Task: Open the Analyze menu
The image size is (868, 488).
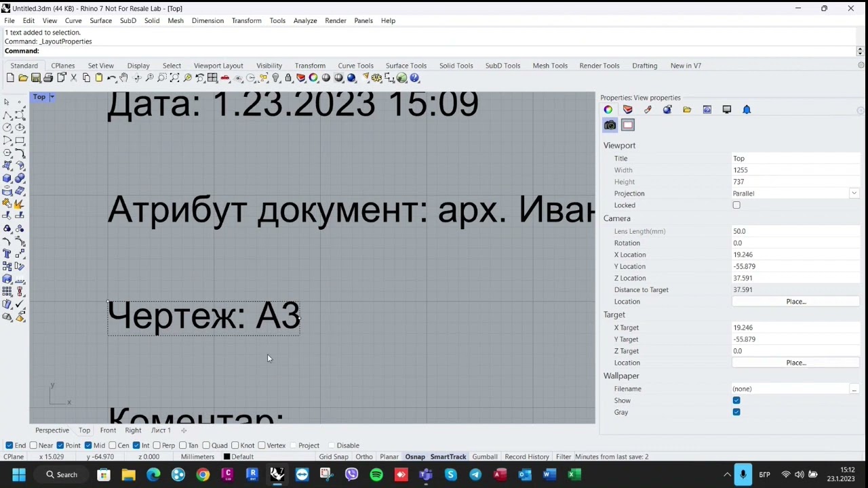Action: pos(305,20)
